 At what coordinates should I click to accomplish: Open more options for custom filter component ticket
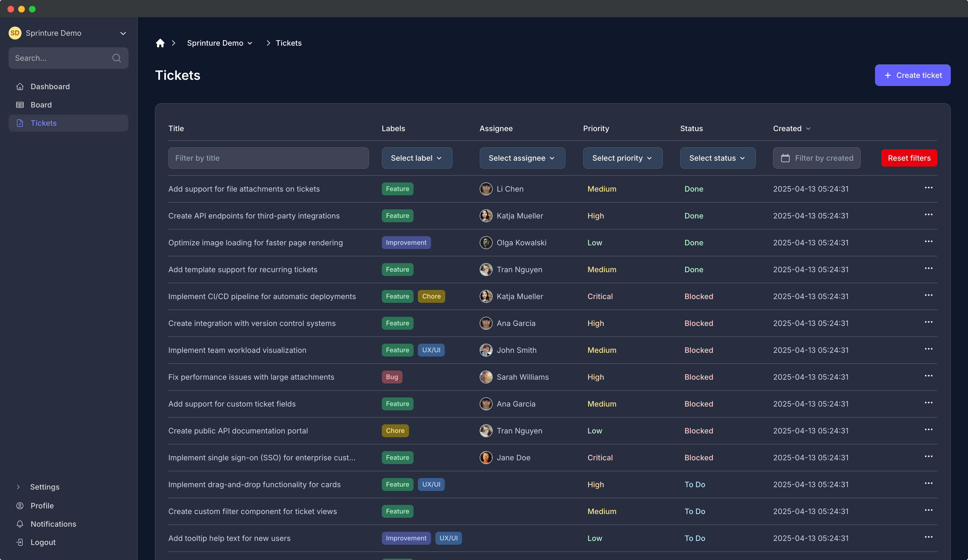(x=928, y=510)
